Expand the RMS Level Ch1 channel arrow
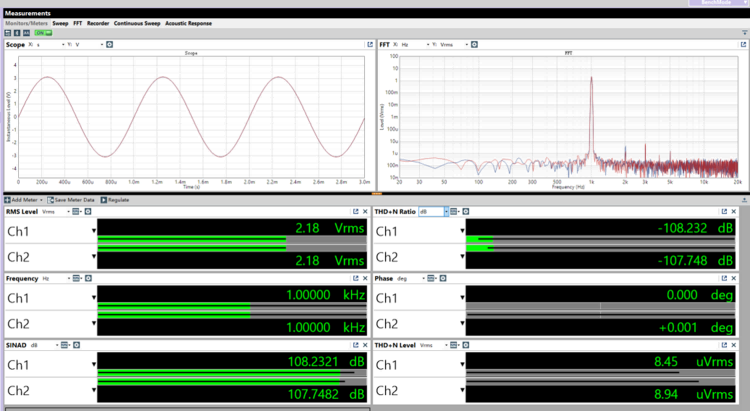This screenshot has height=411, width=750. pos(94,232)
